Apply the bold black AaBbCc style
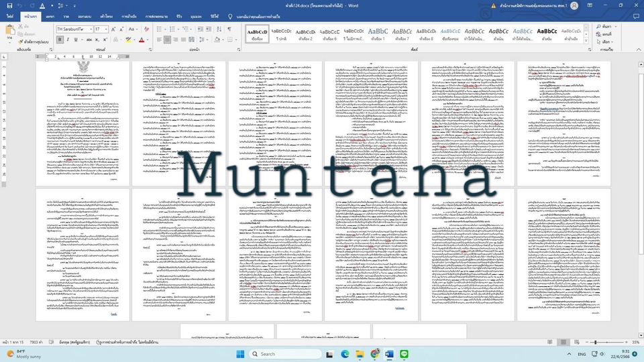 (x=547, y=34)
